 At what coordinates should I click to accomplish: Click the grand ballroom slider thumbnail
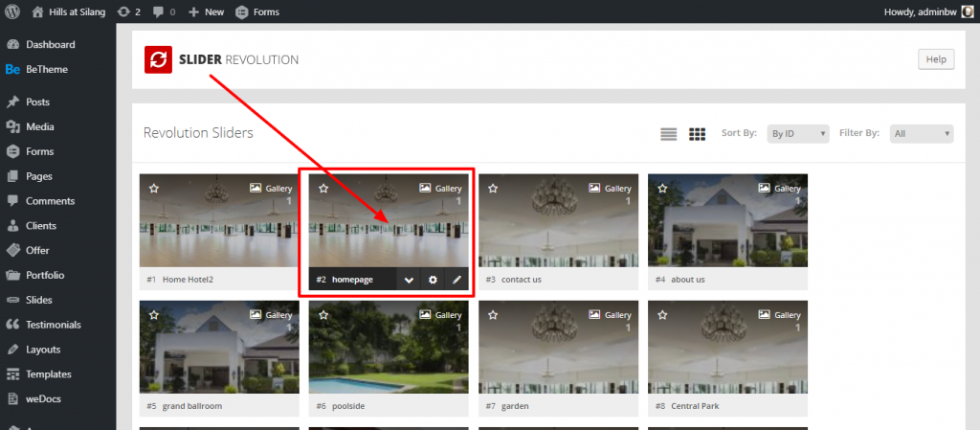tap(219, 348)
